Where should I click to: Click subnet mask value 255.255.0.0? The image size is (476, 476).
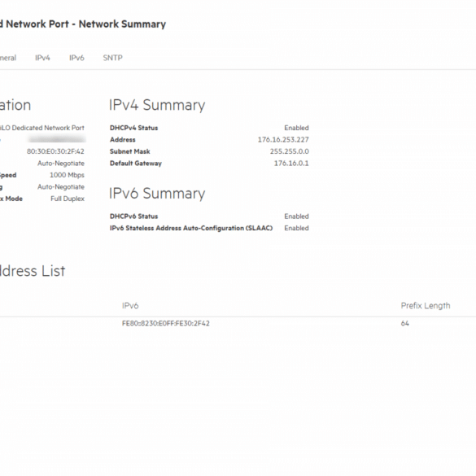[290, 151]
